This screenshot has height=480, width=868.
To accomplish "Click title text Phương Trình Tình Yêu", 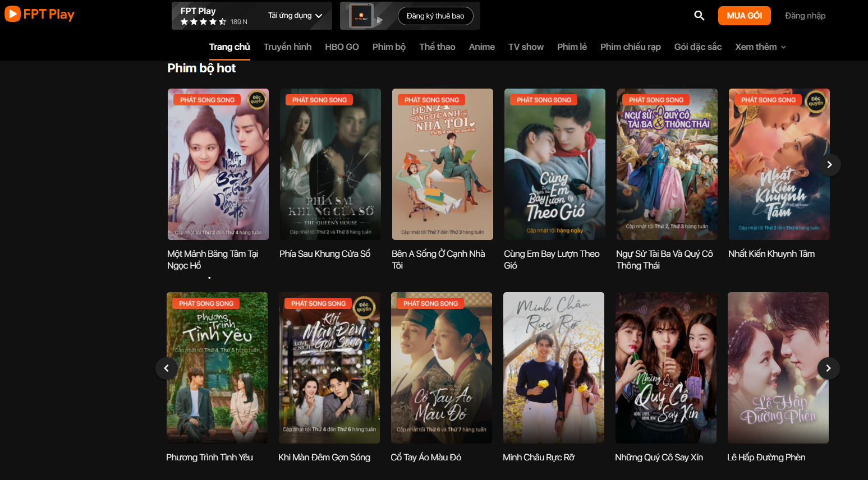I will tap(209, 458).
